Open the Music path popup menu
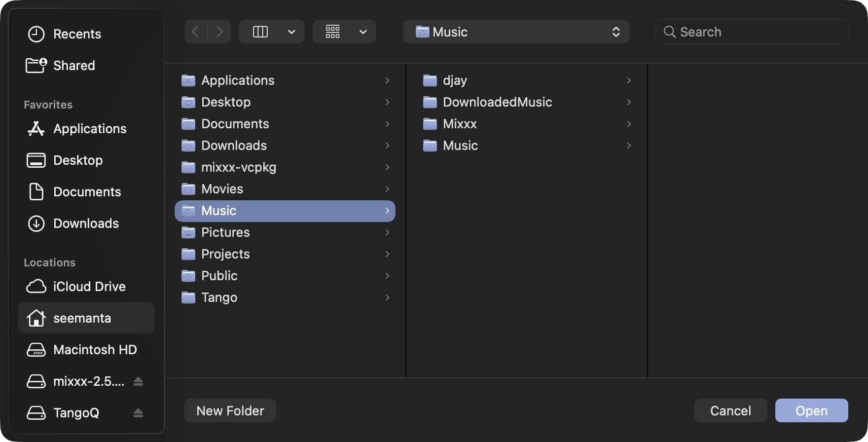The width and height of the screenshot is (868, 442). pyautogui.click(x=516, y=32)
